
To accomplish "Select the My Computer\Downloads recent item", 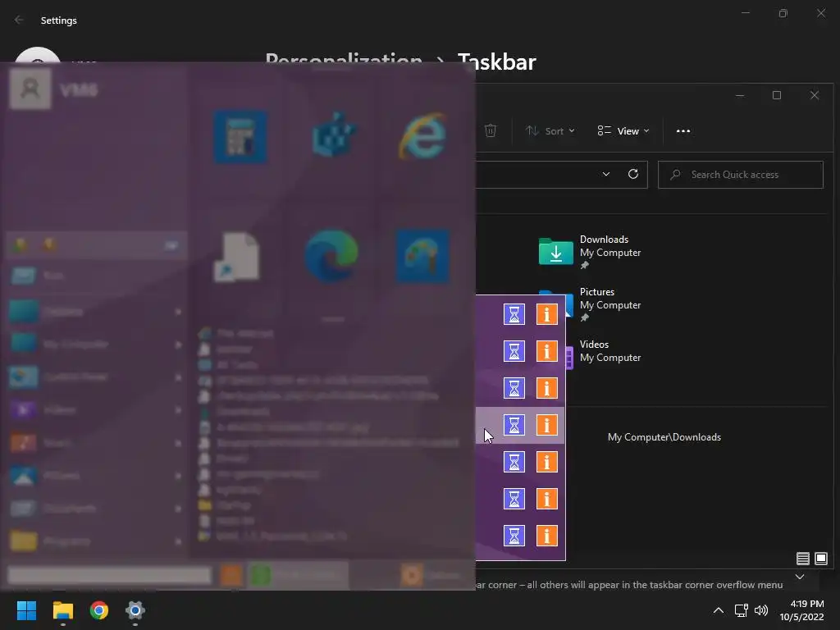I will (664, 437).
